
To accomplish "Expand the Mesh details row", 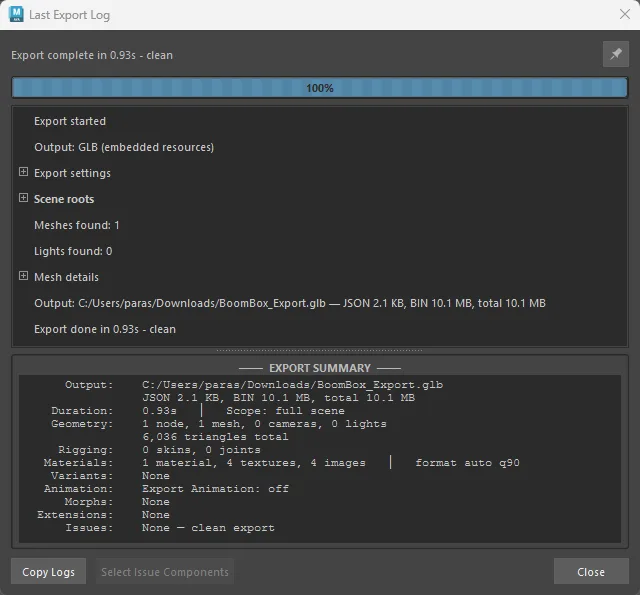I will tap(23, 276).
